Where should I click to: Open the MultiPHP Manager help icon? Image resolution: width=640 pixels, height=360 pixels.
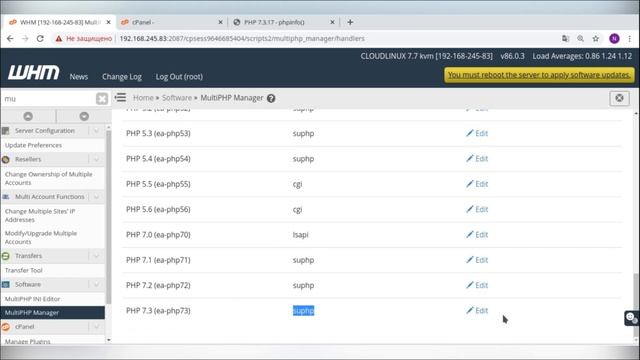(x=271, y=98)
